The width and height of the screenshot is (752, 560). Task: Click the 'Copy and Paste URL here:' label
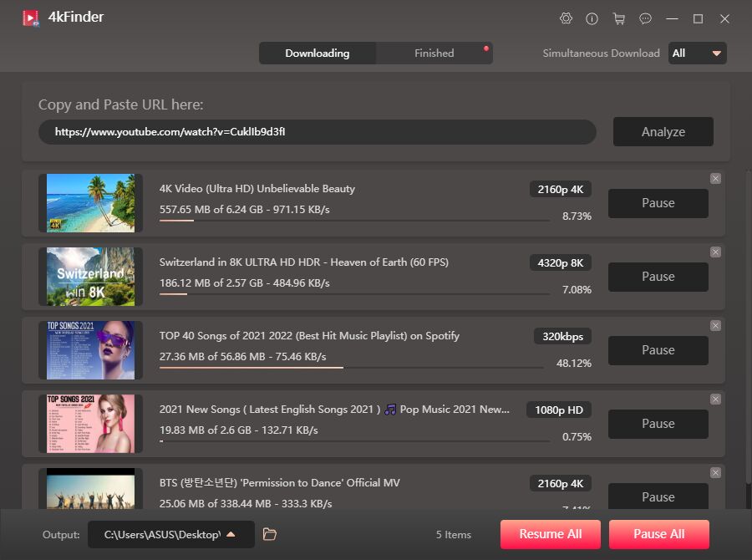[x=121, y=104]
